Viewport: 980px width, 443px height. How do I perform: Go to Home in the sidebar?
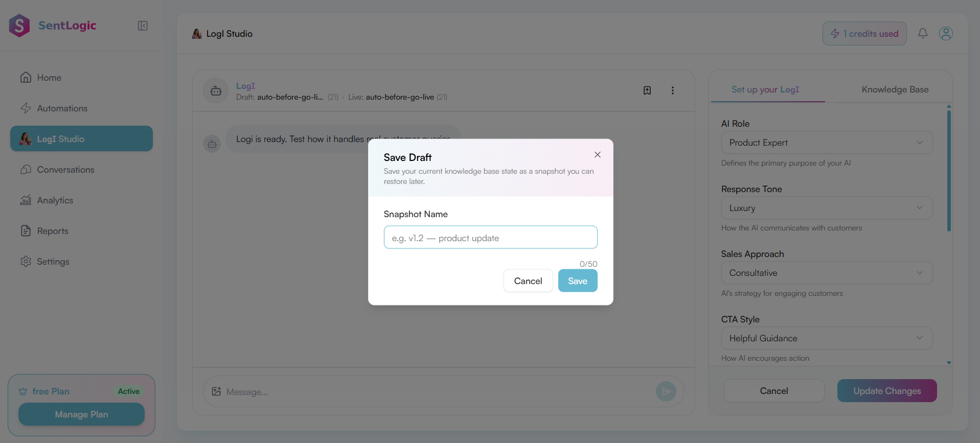[x=81, y=78]
